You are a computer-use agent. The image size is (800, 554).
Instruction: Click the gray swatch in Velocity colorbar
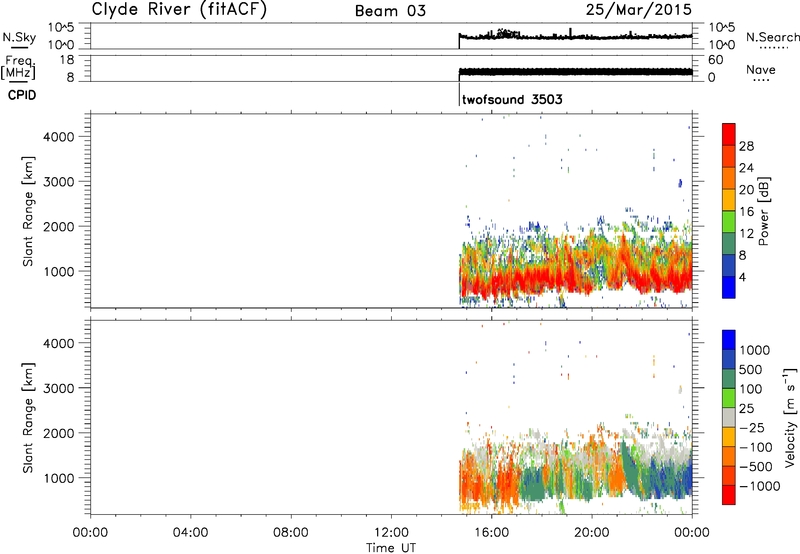coord(729,417)
